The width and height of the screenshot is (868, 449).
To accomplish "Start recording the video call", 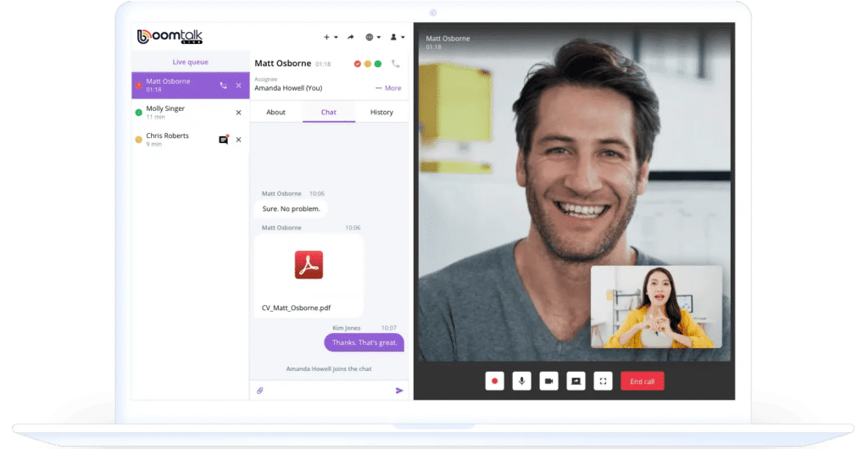I will [x=495, y=381].
